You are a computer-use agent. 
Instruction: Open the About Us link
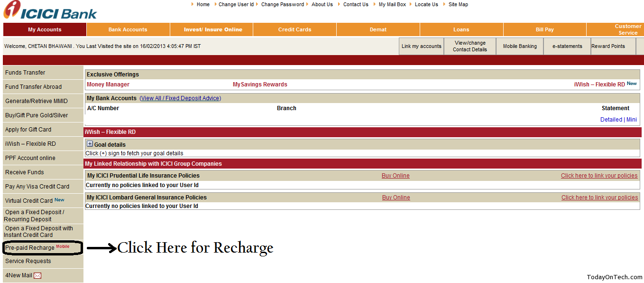click(322, 4)
